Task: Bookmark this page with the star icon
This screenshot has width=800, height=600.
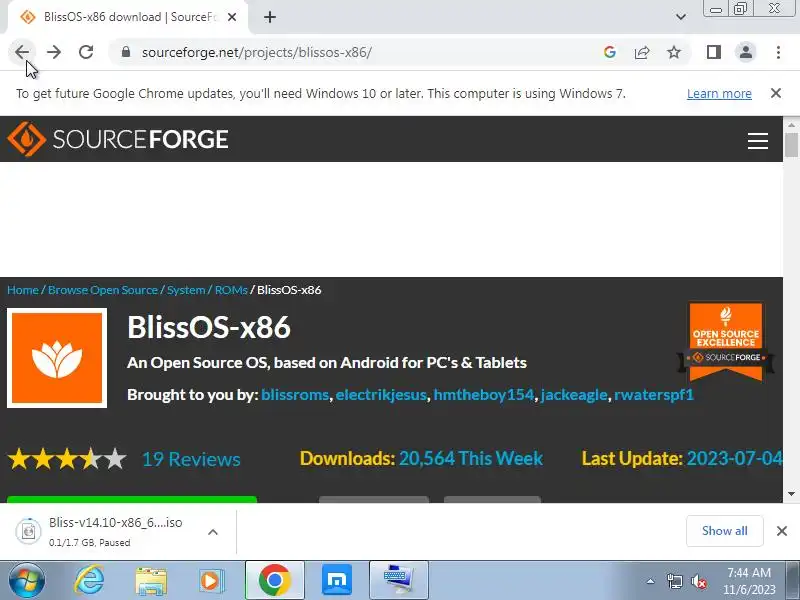Action: point(674,52)
